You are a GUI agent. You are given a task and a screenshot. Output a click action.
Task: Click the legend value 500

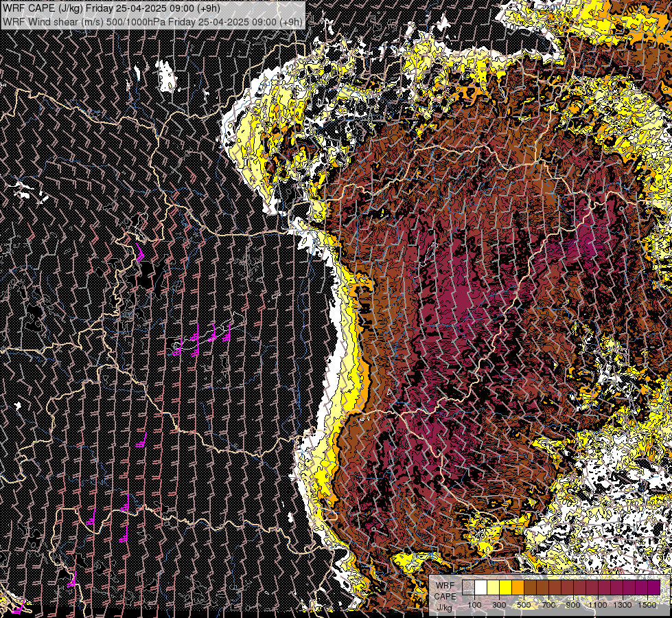point(524,605)
